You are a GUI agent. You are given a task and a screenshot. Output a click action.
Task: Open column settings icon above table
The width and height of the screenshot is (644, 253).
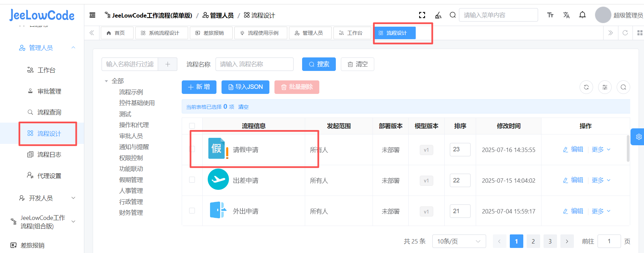pyautogui.click(x=605, y=87)
